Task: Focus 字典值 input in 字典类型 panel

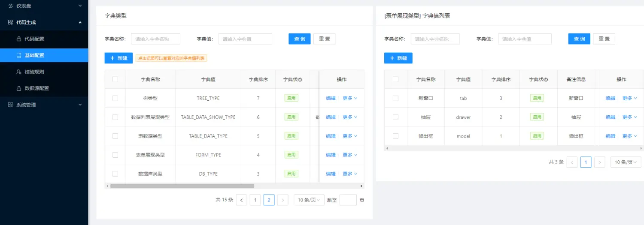Action: [245, 39]
